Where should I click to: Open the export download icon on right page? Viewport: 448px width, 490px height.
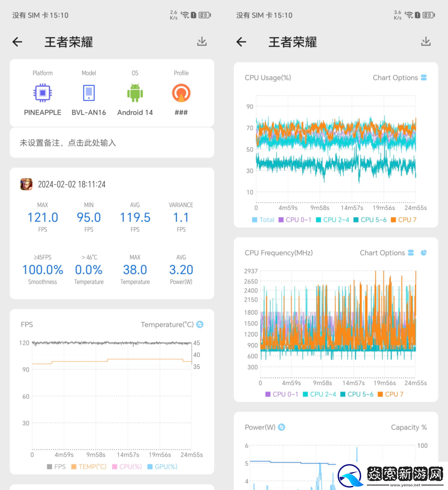pyautogui.click(x=426, y=42)
